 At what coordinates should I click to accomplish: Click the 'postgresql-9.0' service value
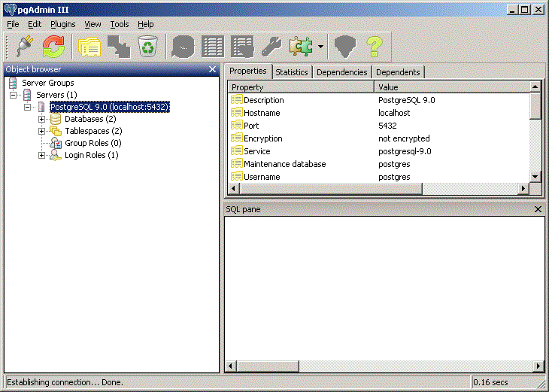(405, 151)
